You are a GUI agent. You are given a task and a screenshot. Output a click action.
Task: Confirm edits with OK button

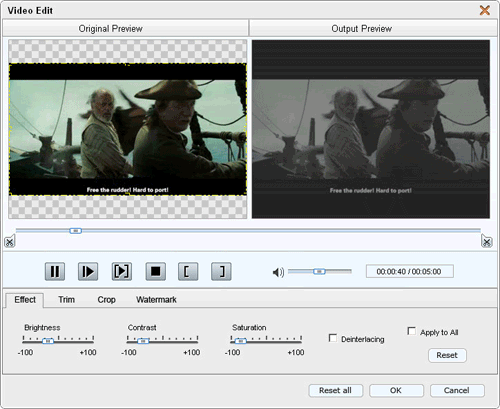pyautogui.click(x=396, y=390)
